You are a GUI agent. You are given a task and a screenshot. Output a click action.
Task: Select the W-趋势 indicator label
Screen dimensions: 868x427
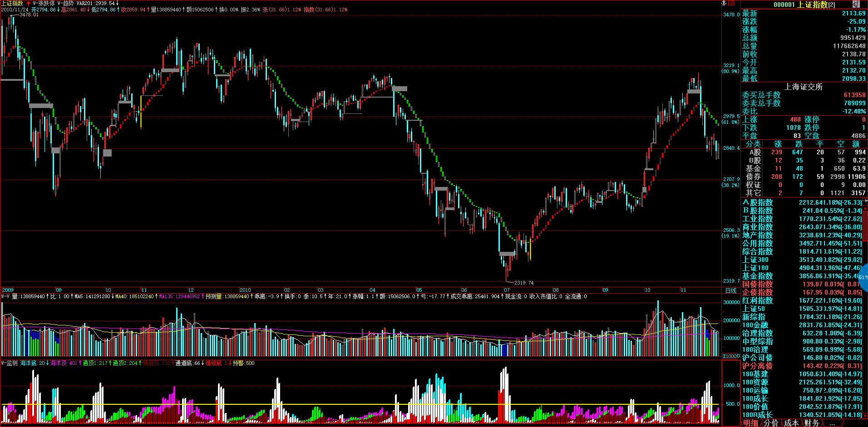coord(65,3)
